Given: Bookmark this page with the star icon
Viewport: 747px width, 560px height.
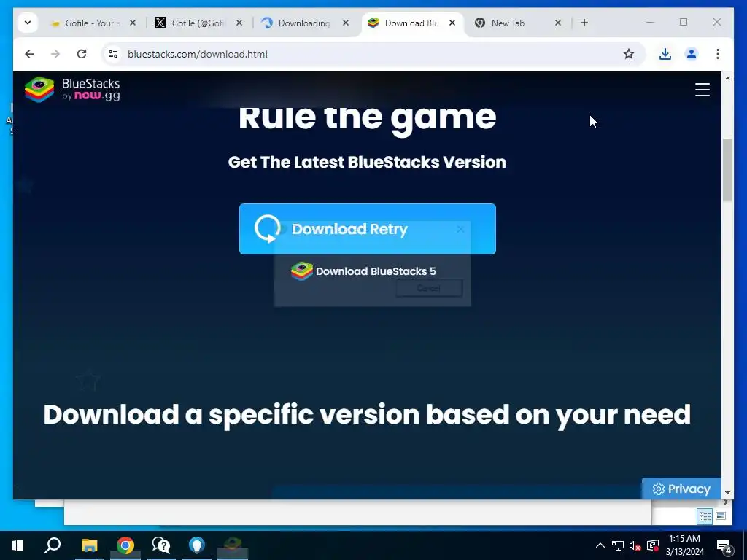Looking at the screenshot, I should tap(629, 54).
